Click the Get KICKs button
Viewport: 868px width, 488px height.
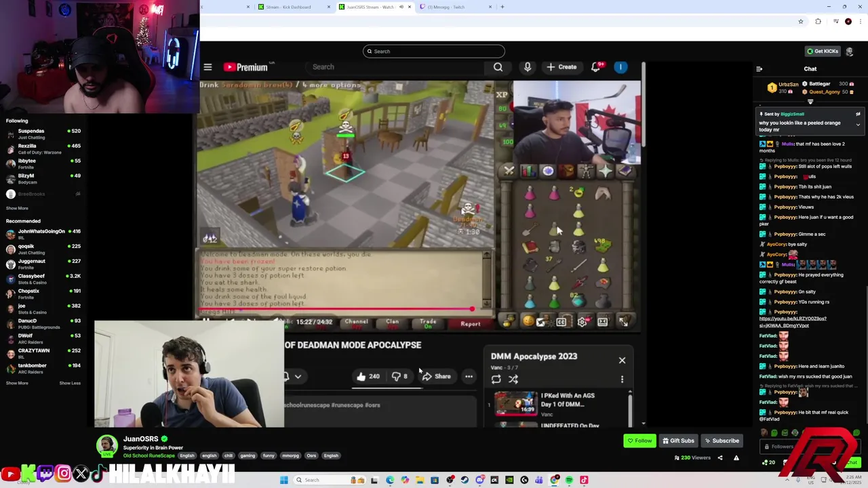[x=823, y=52]
